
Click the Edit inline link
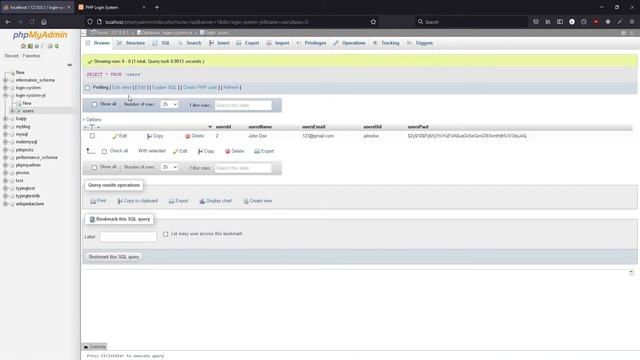[122, 87]
